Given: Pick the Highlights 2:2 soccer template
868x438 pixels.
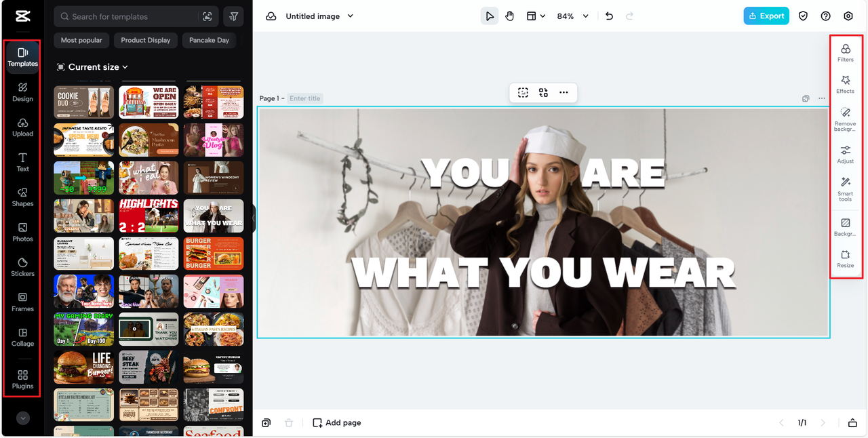Looking at the screenshot, I should (149, 216).
